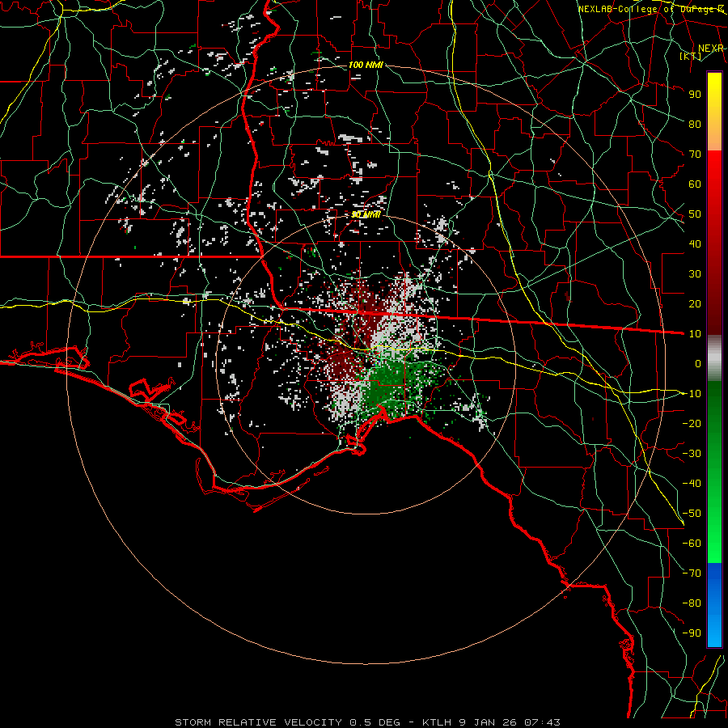
Task: Click the "STORM RELATIVE VELOCITY" caption text
Action: click(x=258, y=722)
